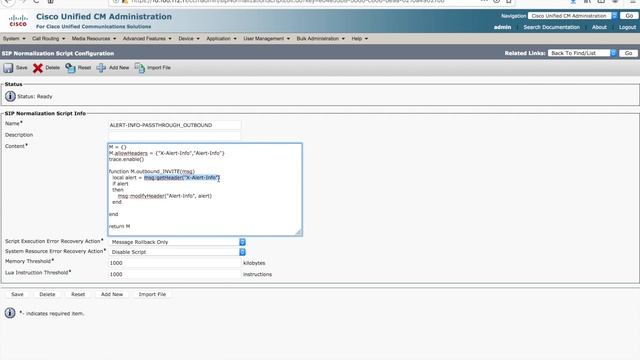Open the Call Routing menu
The image size is (640, 360).
[x=49, y=38]
